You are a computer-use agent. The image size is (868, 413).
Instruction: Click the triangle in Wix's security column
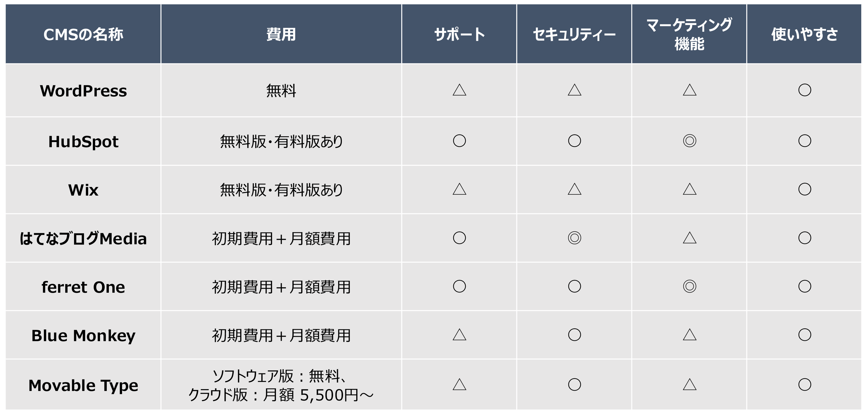click(x=574, y=189)
